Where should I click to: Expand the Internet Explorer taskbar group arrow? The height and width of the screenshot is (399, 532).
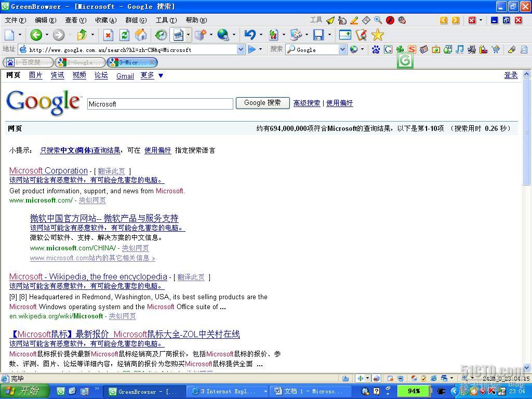(x=265, y=392)
